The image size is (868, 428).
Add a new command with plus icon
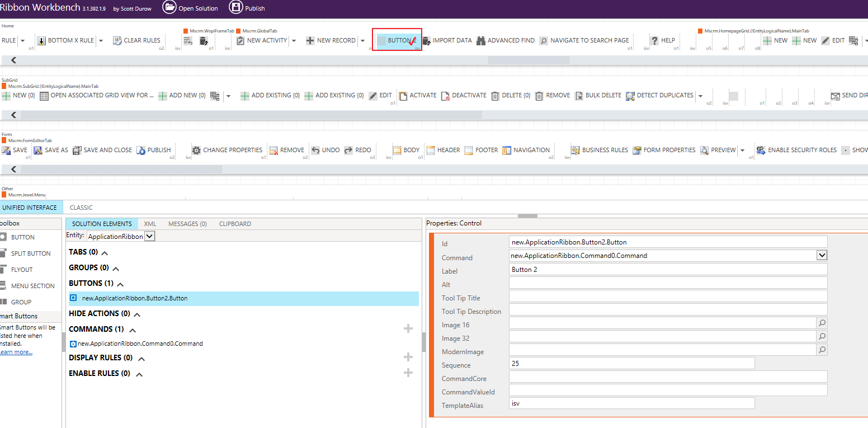pos(408,328)
